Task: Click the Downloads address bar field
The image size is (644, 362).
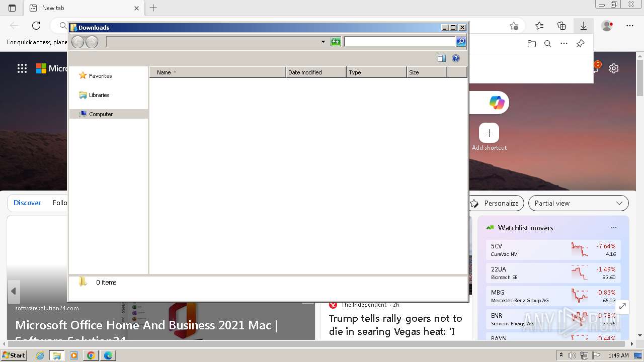Action: [213, 42]
